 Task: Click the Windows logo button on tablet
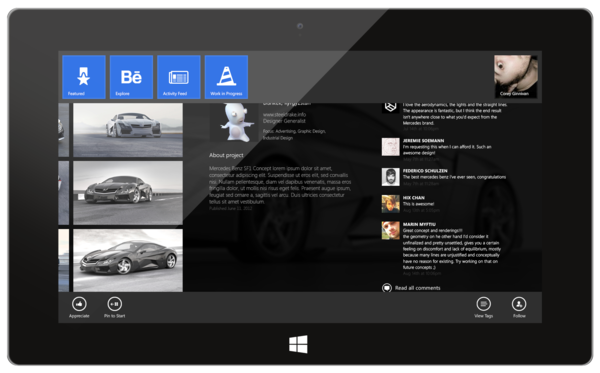click(x=298, y=344)
